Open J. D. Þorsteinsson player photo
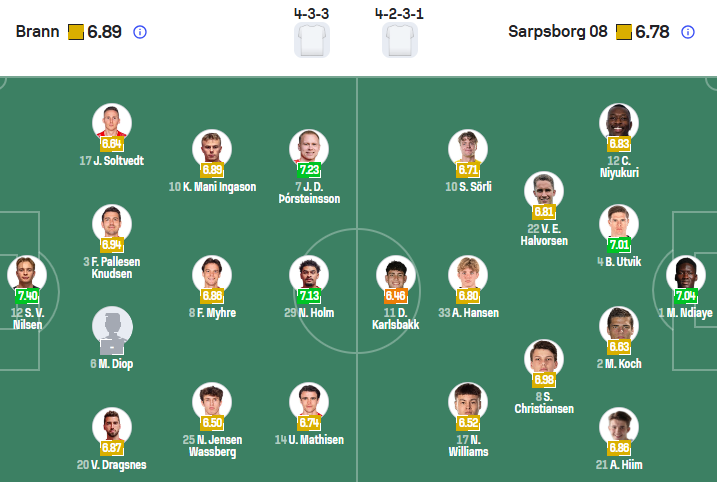This screenshot has height=482, width=717. pos(309,149)
